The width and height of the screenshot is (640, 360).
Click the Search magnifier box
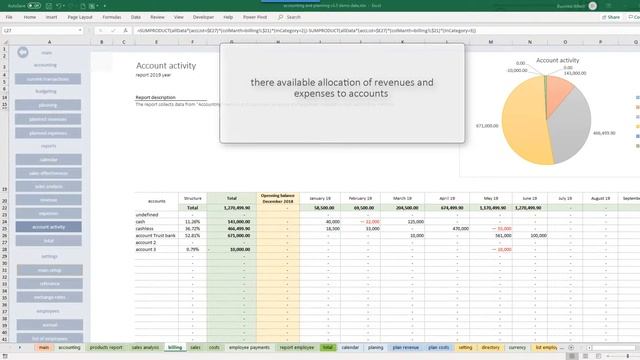tap(289, 17)
